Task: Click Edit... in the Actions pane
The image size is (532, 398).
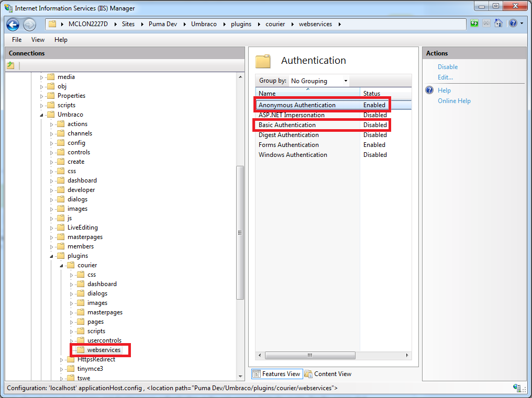Action: pos(445,77)
